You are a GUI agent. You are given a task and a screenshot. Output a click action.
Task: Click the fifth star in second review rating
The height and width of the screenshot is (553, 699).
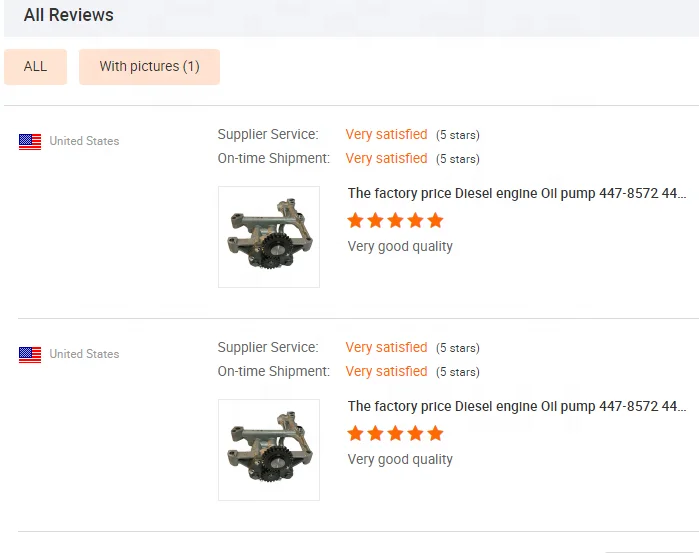(x=436, y=433)
